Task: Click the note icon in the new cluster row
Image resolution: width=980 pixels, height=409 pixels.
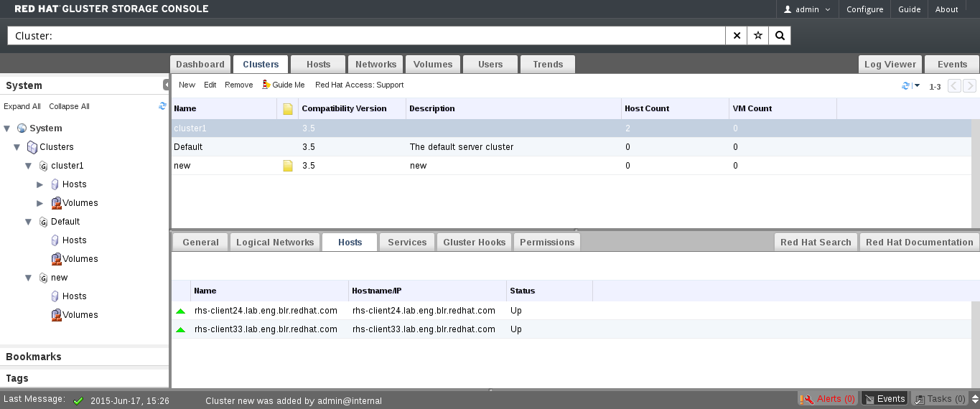Action: tap(288, 166)
